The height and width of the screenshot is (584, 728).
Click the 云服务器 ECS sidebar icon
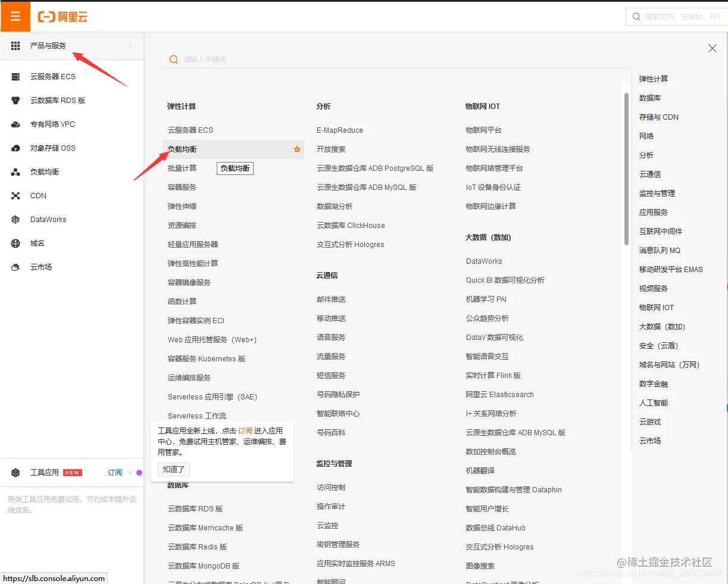[15, 77]
